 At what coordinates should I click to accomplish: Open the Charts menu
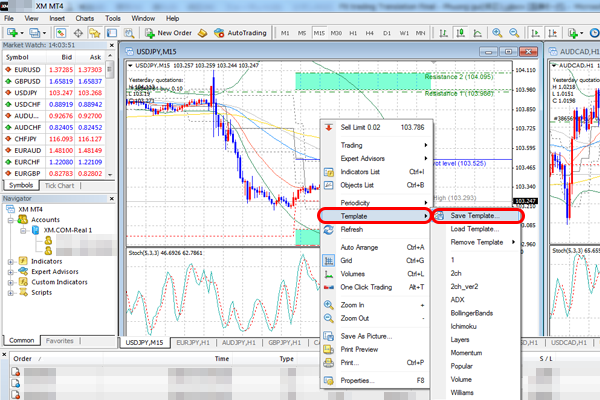pos(85,18)
